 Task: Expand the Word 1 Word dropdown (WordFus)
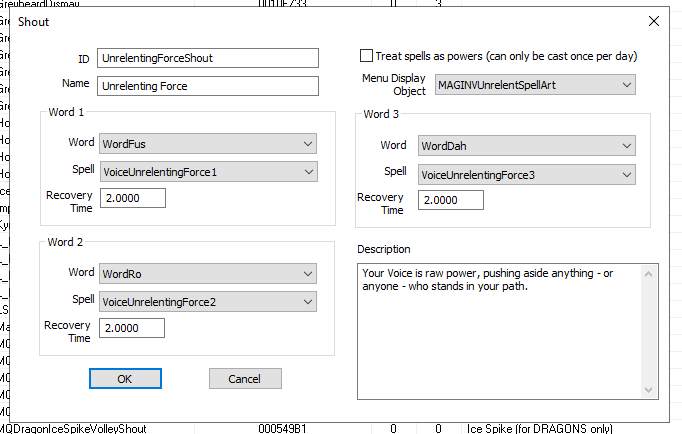pos(208,145)
